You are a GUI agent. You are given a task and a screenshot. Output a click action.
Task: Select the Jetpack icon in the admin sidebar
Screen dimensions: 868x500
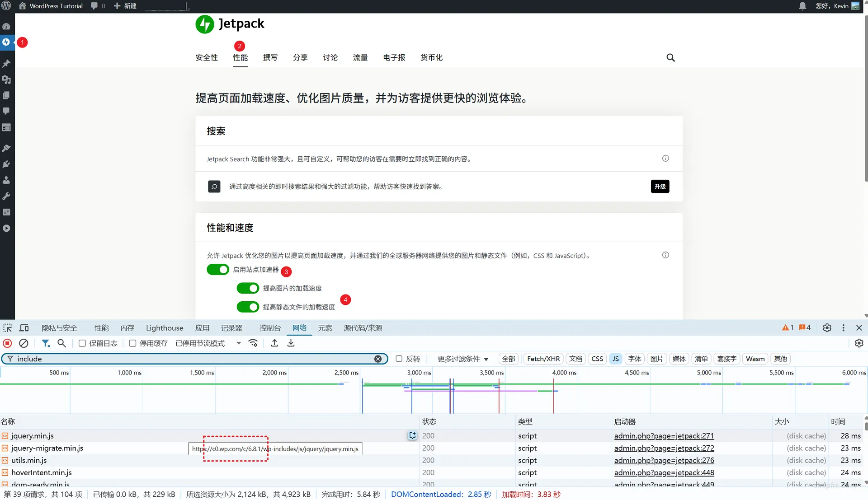point(6,42)
